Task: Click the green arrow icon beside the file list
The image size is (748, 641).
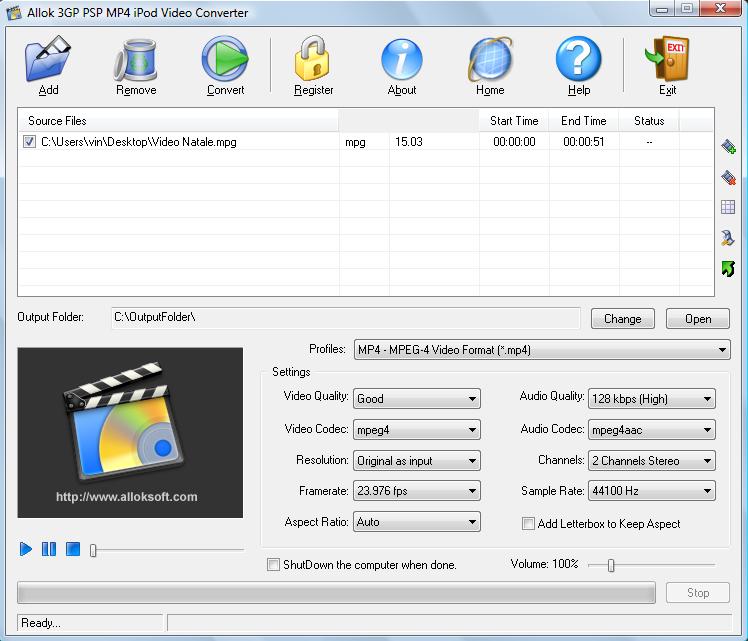Action: pyautogui.click(x=728, y=269)
